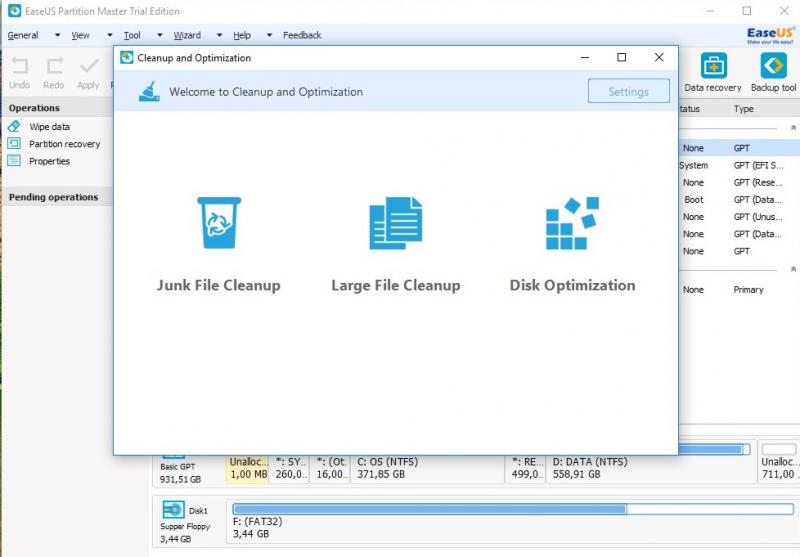Select Wipe data operation

[49, 126]
